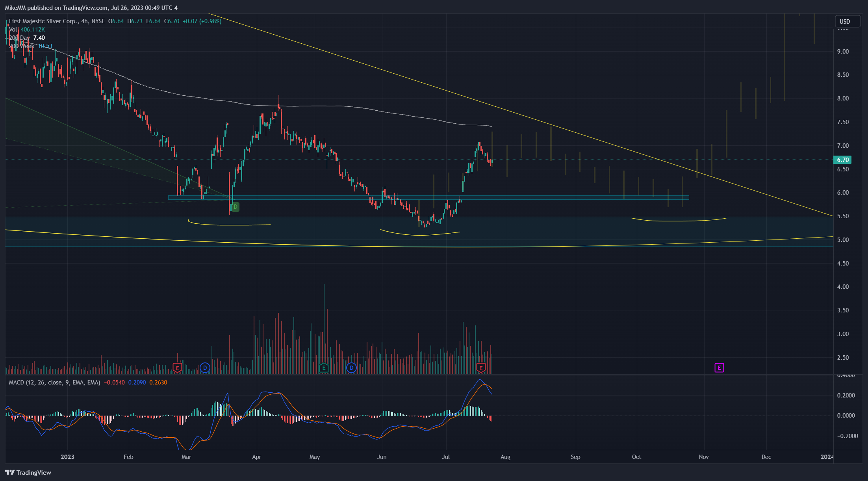
Task: Click the 7.50 price scale label
Action: pyautogui.click(x=843, y=122)
